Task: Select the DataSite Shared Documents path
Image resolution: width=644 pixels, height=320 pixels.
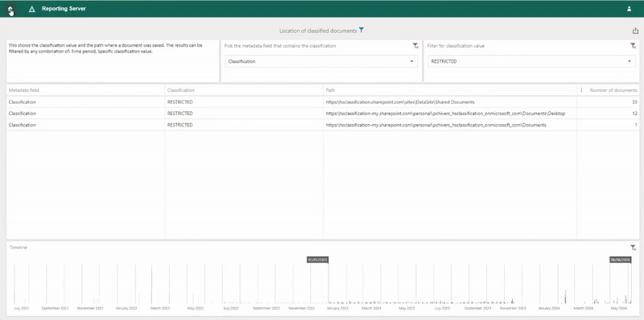Action: [400, 102]
